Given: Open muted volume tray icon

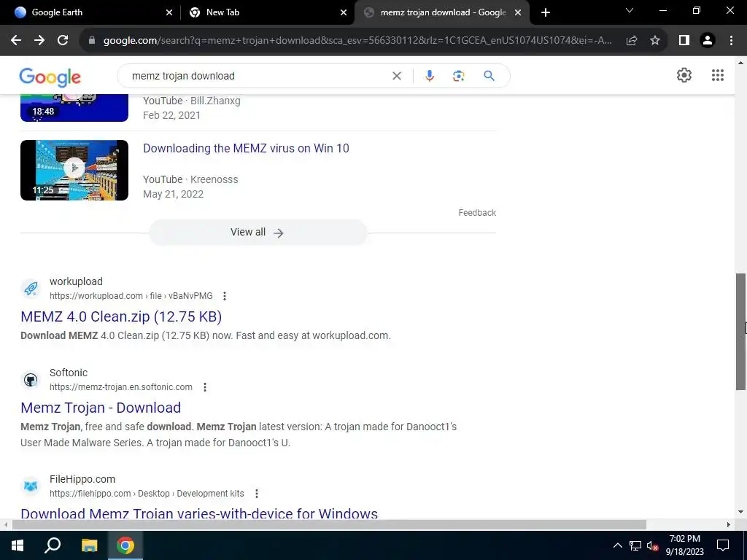Looking at the screenshot, I should [x=652, y=546].
